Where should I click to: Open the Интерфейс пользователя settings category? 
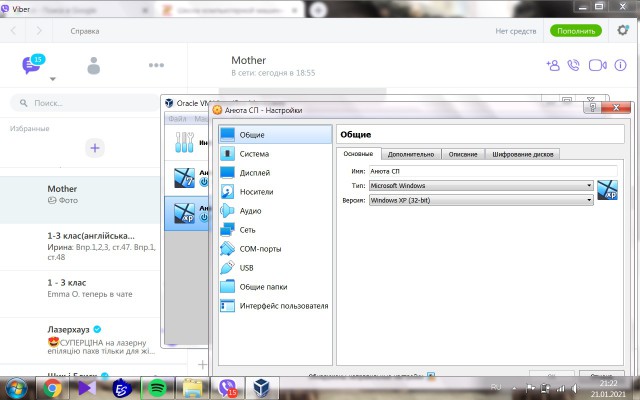point(276,306)
